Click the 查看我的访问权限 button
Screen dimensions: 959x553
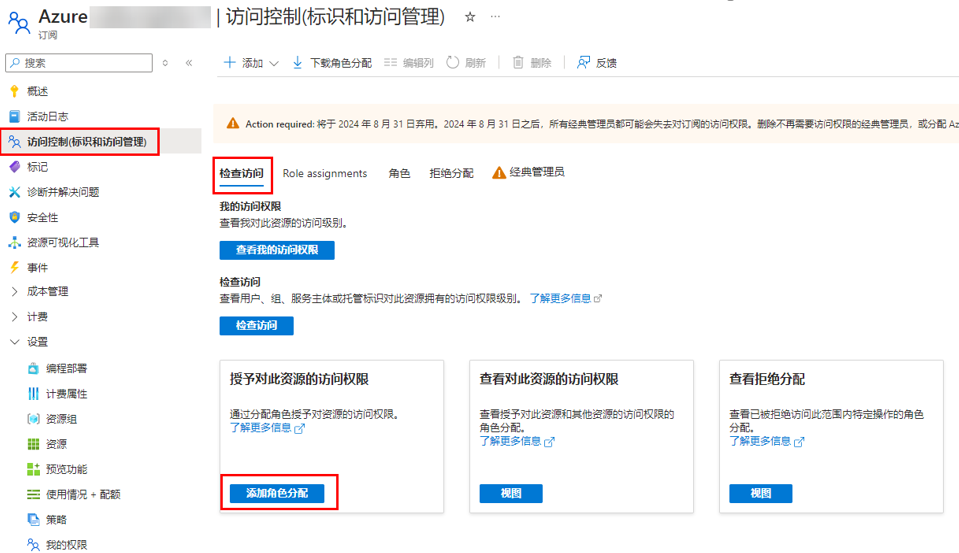click(x=277, y=250)
